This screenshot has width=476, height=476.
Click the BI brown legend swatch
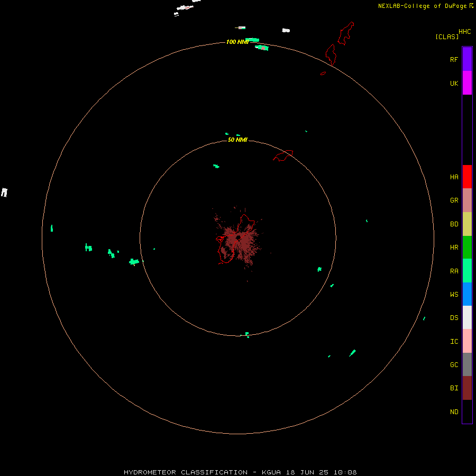pos(467,388)
